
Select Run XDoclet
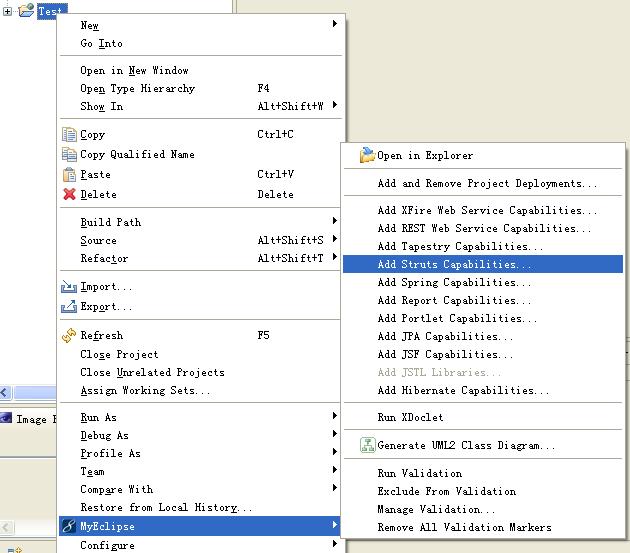(x=483, y=417)
